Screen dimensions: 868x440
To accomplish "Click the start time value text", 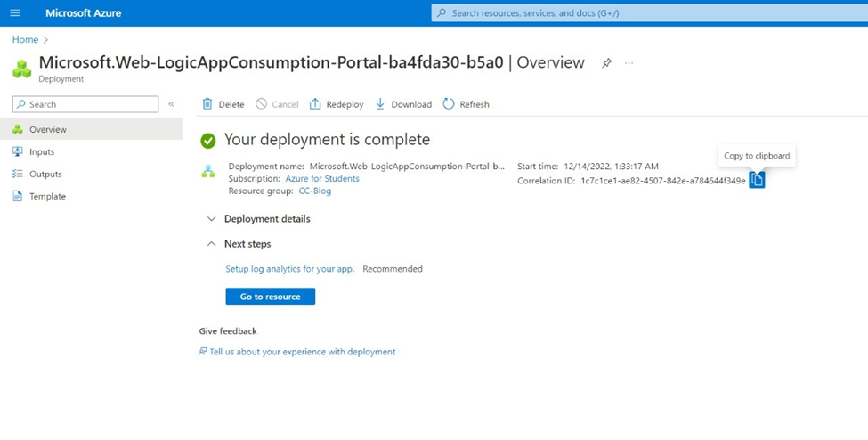I will click(x=611, y=167).
